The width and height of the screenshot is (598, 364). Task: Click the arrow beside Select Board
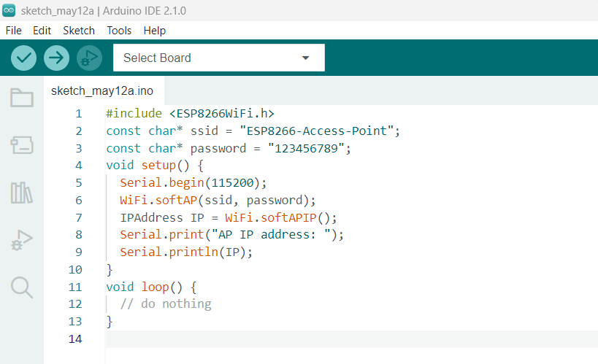[x=305, y=58]
